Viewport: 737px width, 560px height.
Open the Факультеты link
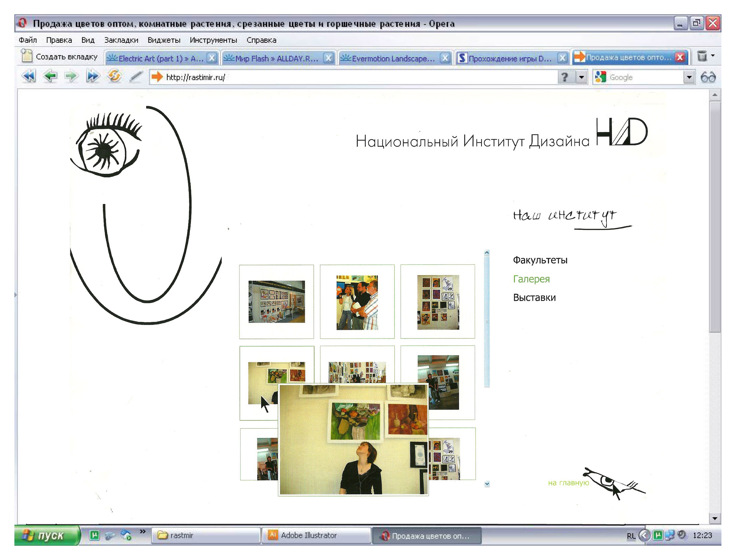540,260
